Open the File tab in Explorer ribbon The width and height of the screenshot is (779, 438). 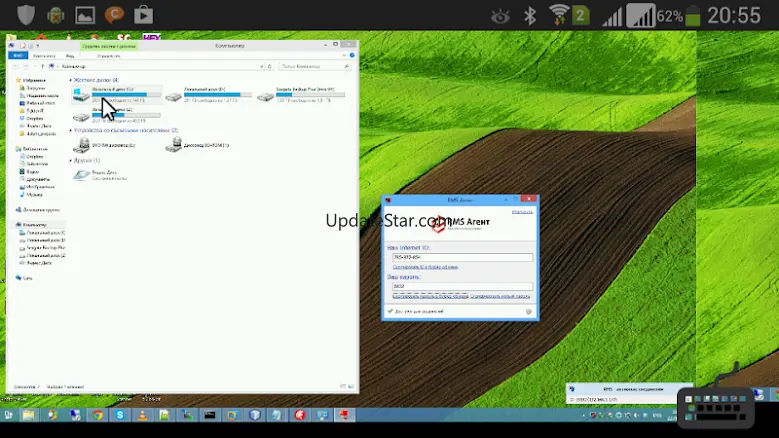click(15, 56)
